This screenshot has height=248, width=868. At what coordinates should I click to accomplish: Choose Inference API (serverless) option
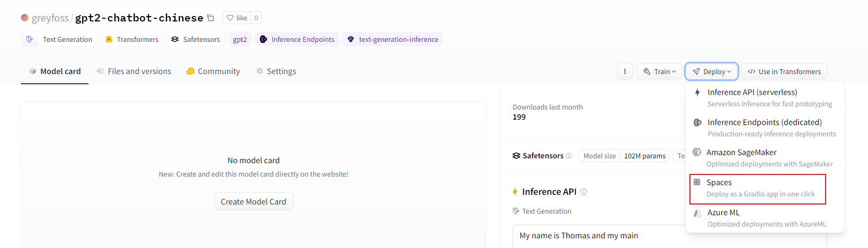pyautogui.click(x=765, y=98)
